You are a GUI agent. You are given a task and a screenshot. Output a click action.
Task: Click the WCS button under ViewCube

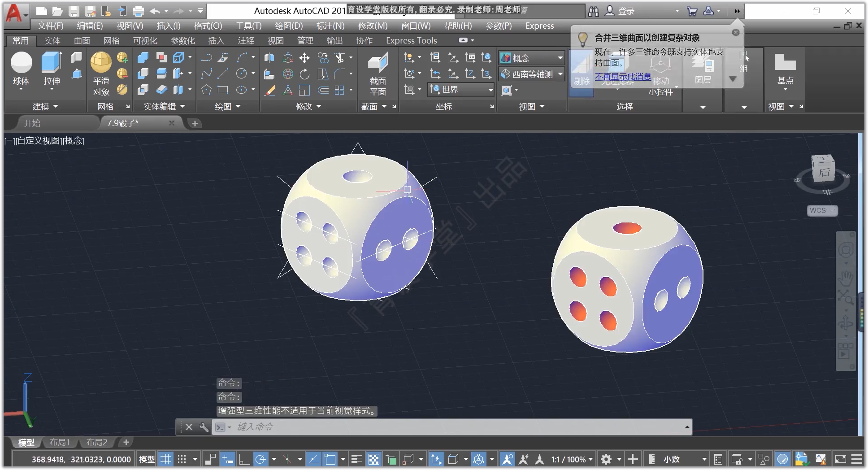point(822,210)
